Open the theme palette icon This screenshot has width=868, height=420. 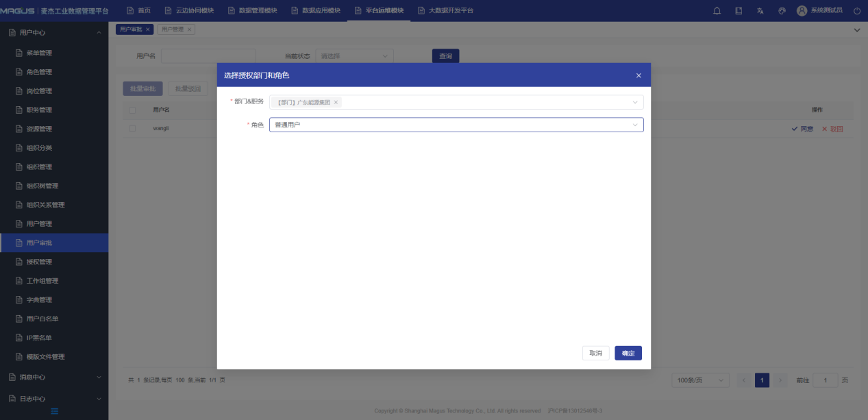coord(782,11)
